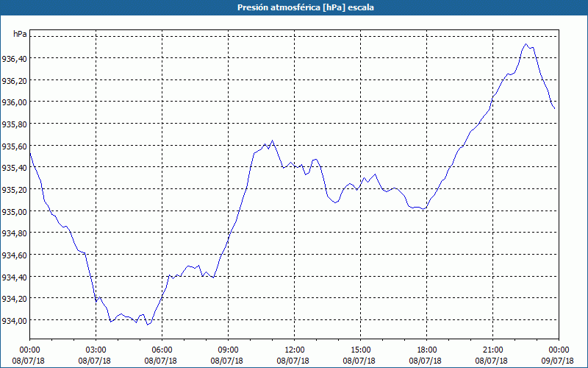
Task: Click the 03:00 time axis label
Action: point(96,350)
